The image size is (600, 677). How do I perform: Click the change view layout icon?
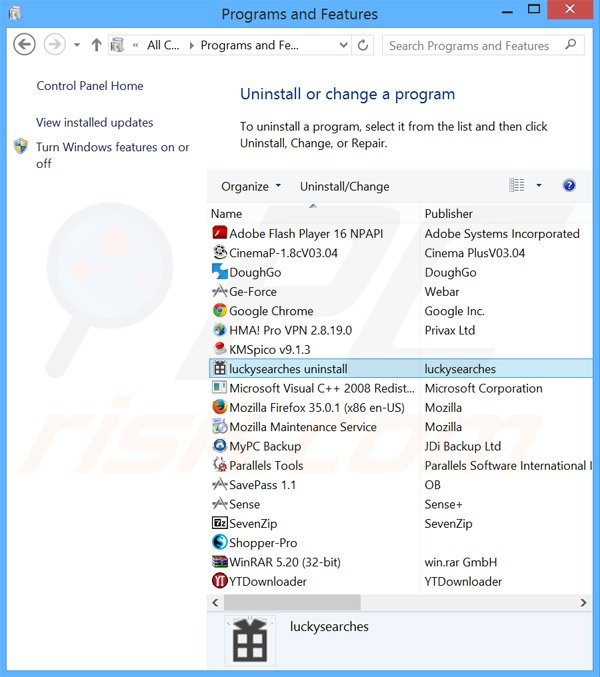(x=517, y=186)
